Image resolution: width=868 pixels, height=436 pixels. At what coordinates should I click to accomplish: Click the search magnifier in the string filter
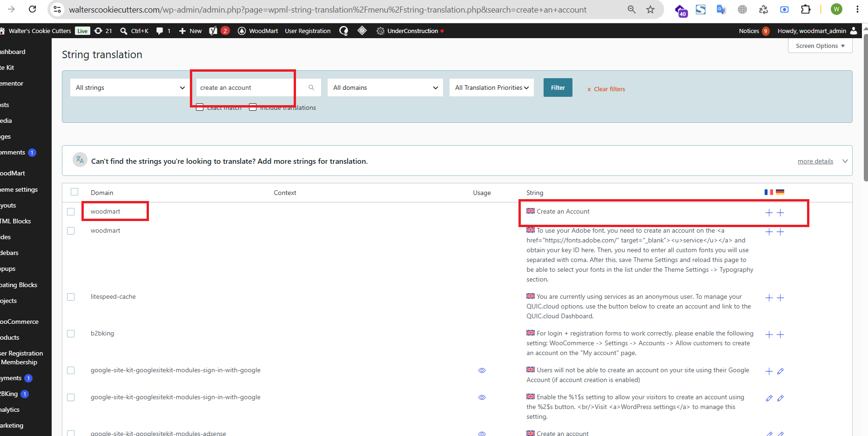click(311, 87)
